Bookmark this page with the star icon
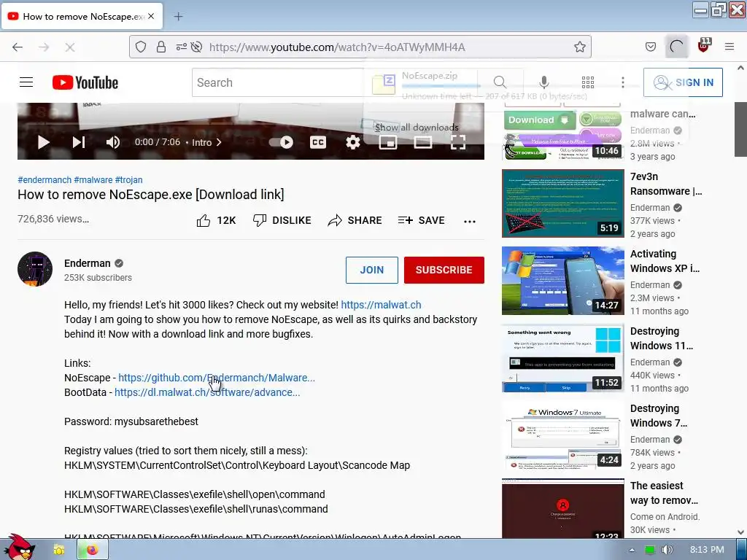The height and width of the screenshot is (560, 747). [x=580, y=47]
